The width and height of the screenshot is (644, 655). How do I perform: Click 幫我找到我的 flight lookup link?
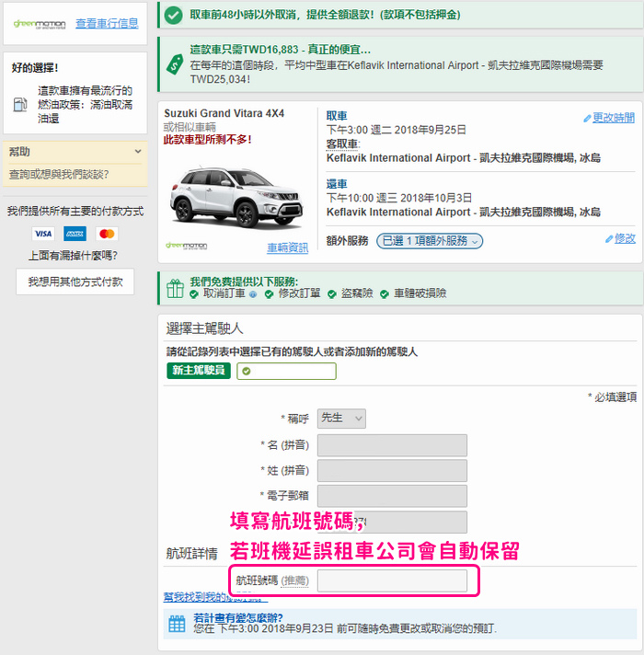pyautogui.click(x=215, y=597)
